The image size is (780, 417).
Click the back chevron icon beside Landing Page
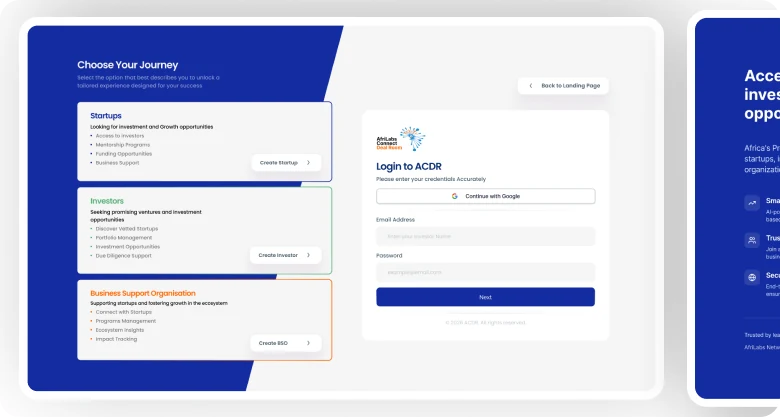tap(531, 86)
